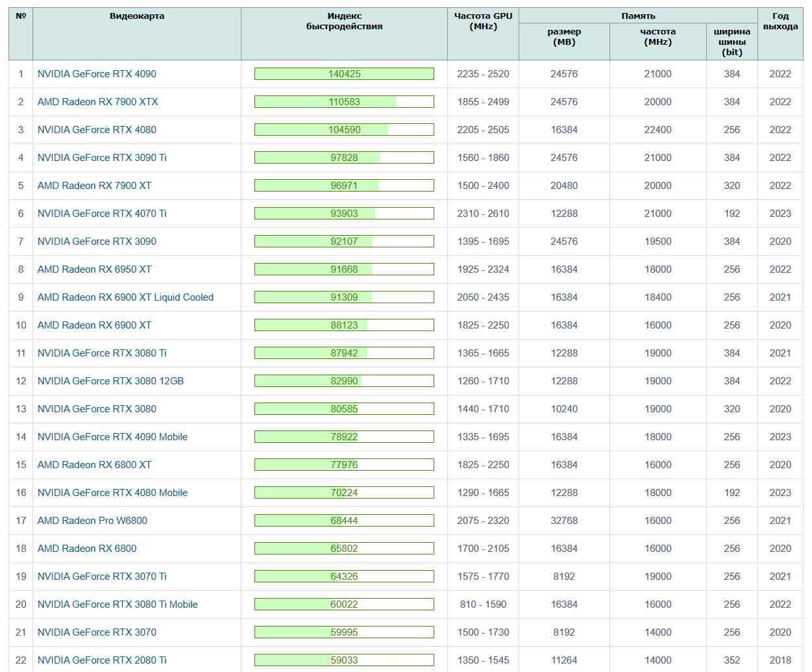The width and height of the screenshot is (812, 672).
Task: Click the GPU frequency cell 2075 - 2320
Action: coord(483,521)
